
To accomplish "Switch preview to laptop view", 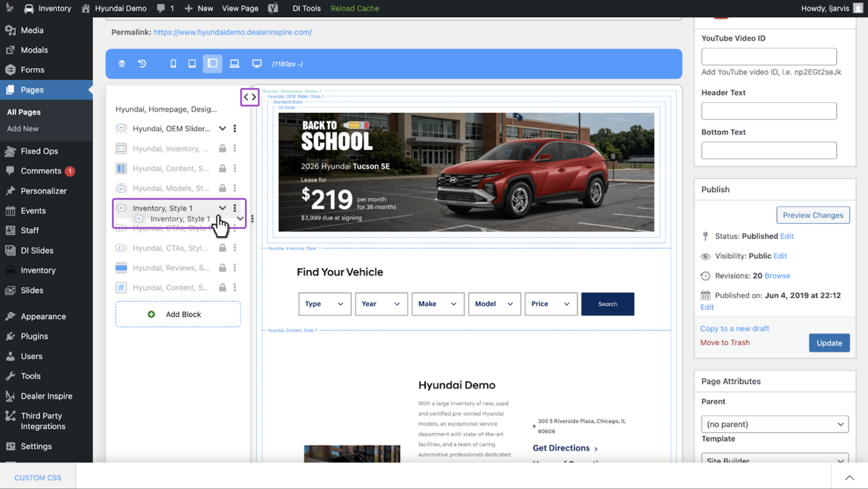I will 234,63.
